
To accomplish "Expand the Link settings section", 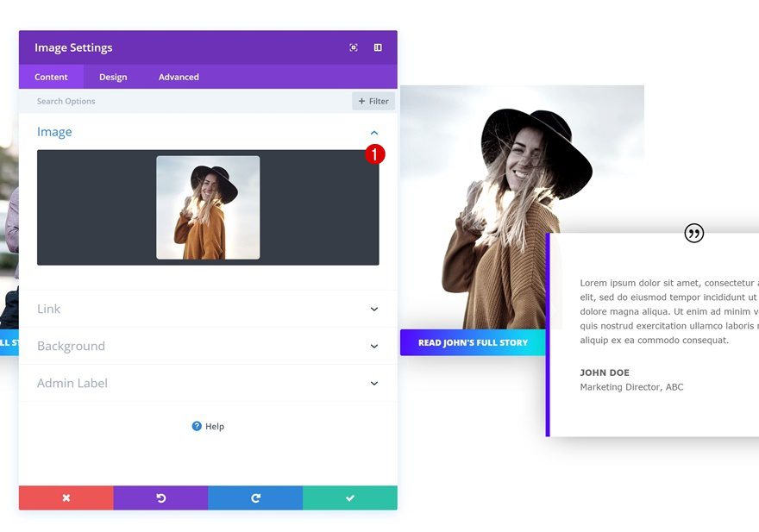I will 373,309.
